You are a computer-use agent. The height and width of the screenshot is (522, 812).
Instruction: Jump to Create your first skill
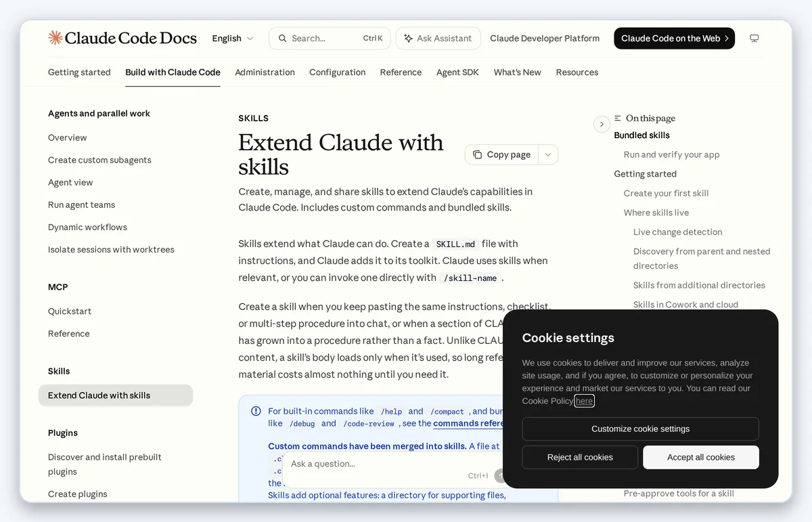click(666, 193)
